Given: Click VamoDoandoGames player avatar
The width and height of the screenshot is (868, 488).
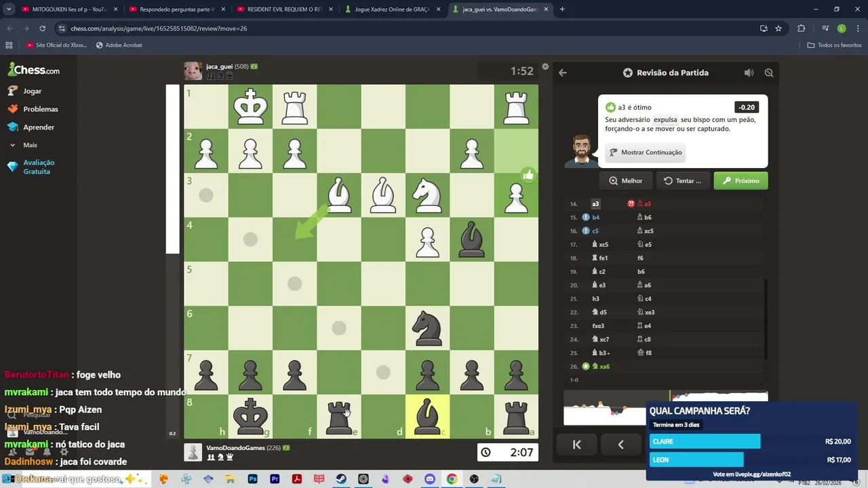Looking at the screenshot, I should point(193,452).
